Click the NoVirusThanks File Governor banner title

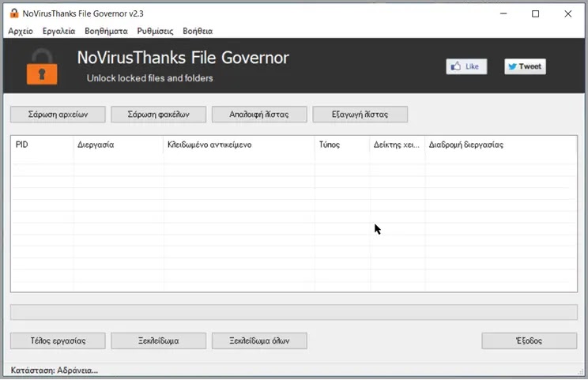[x=183, y=58]
